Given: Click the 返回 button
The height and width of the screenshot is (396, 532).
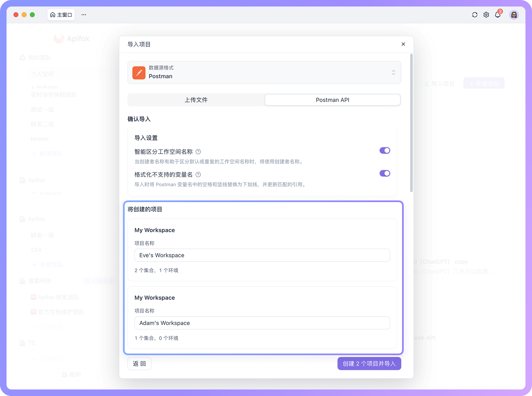Looking at the screenshot, I should (x=139, y=364).
